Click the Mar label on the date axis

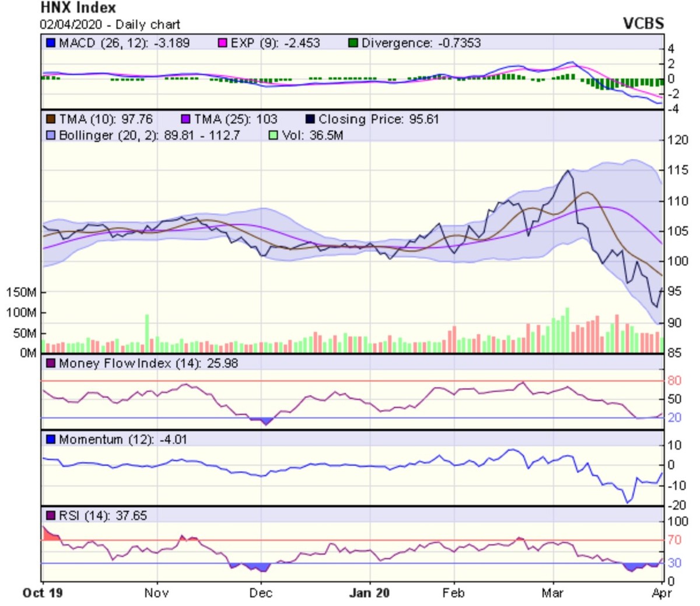[x=552, y=593]
